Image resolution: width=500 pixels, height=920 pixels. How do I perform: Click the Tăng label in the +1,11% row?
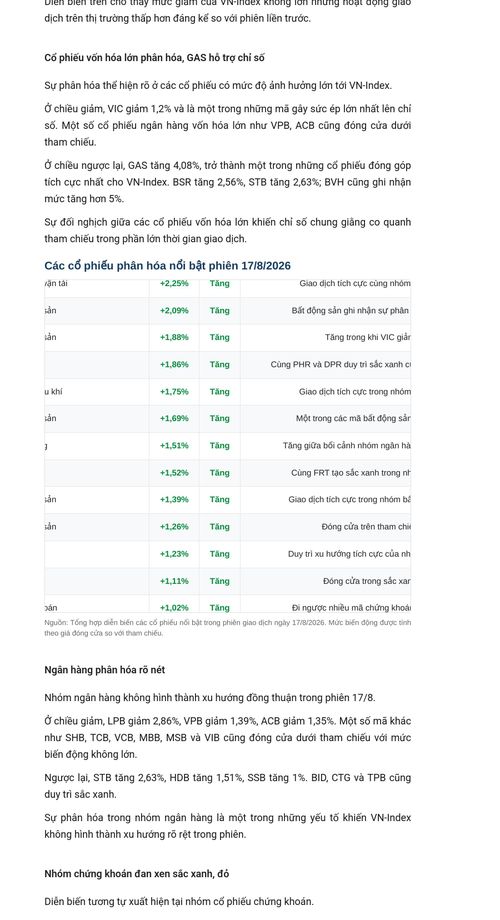(219, 581)
